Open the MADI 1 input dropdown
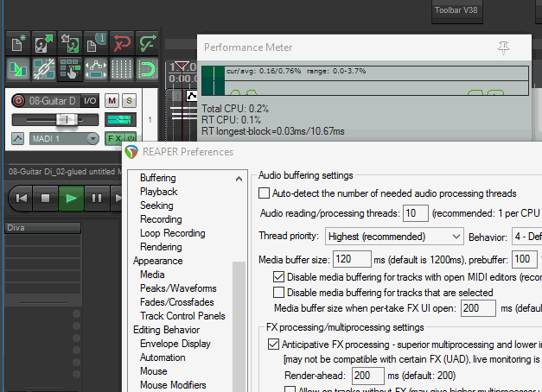 point(64,139)
